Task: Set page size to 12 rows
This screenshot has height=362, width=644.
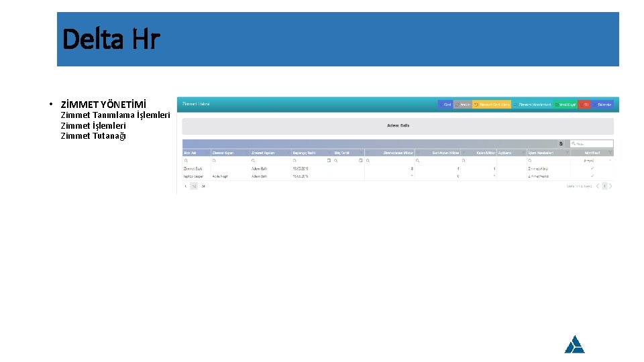Action: coord(194,186)
